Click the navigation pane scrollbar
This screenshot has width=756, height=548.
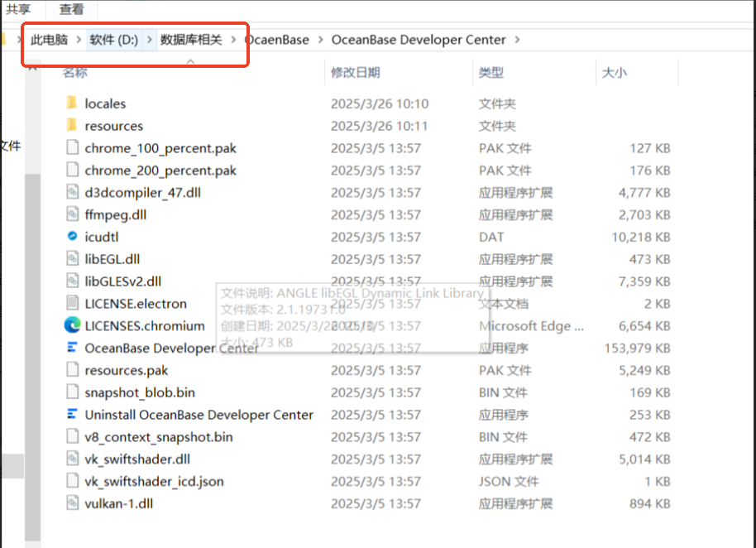pyautogui.click(x=33, y=357)
